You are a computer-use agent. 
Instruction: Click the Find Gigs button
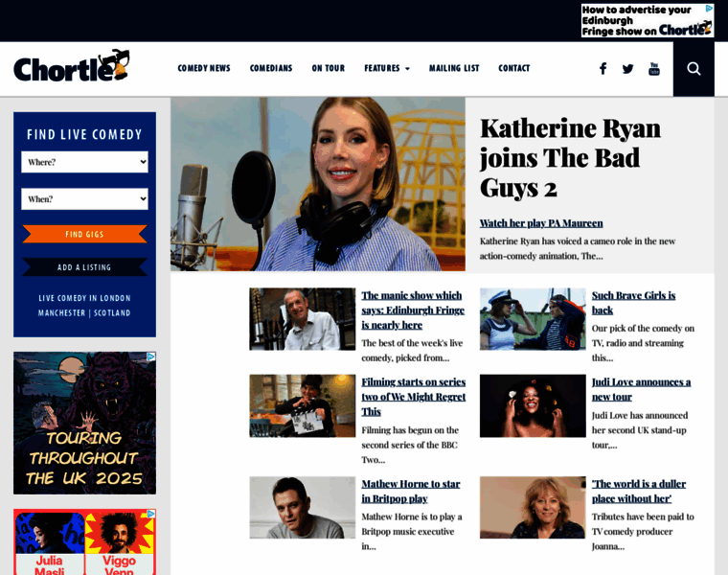84,234
